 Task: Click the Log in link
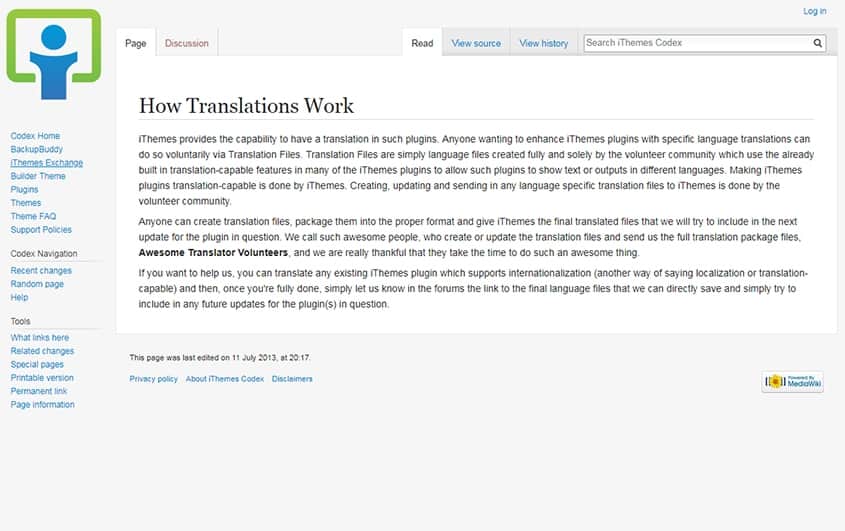coord(814,11)
